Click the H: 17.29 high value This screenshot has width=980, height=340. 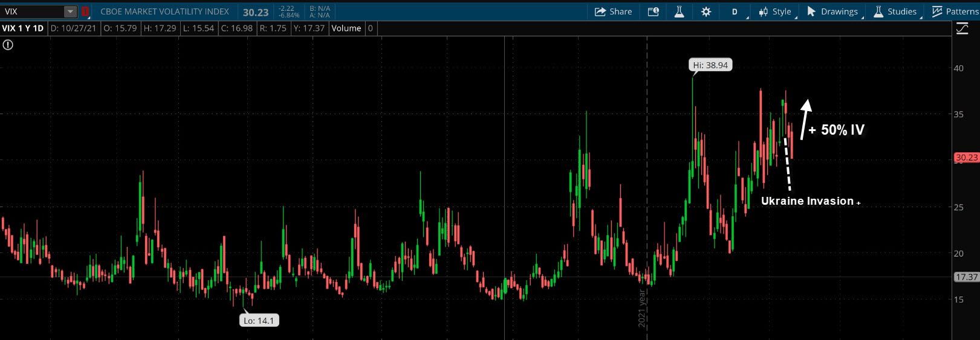160,28
